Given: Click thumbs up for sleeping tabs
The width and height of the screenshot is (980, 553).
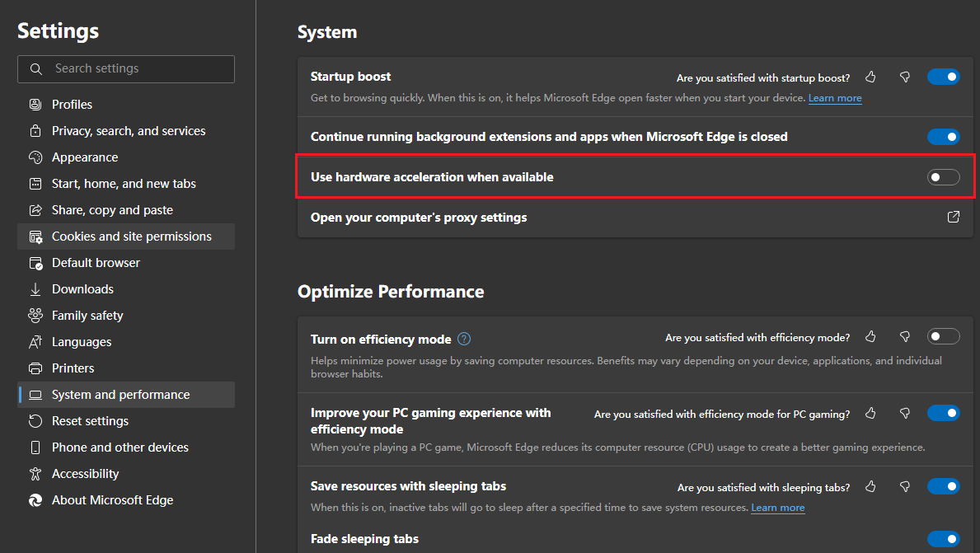Looking at the screenshot, I should [x=871, y=487].
